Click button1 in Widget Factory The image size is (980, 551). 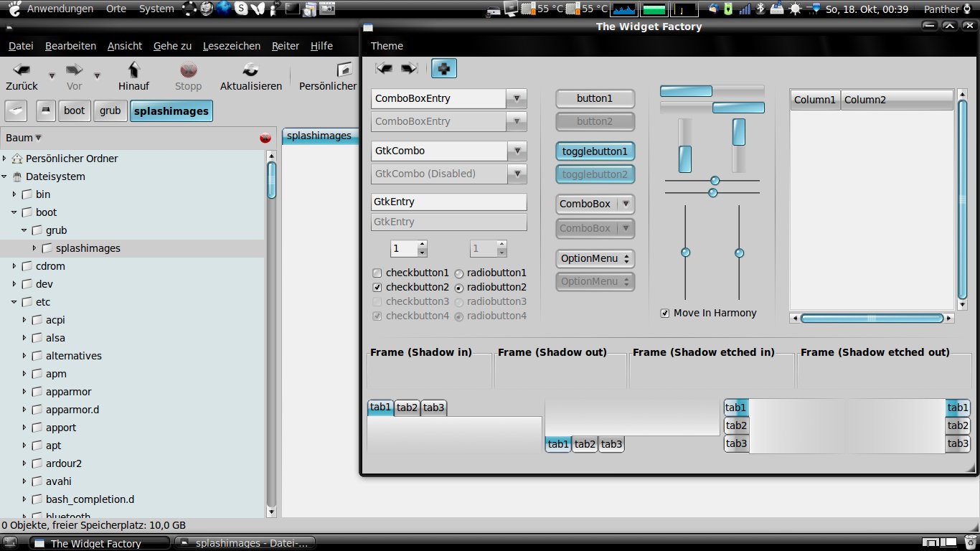[x=595, y=98]
